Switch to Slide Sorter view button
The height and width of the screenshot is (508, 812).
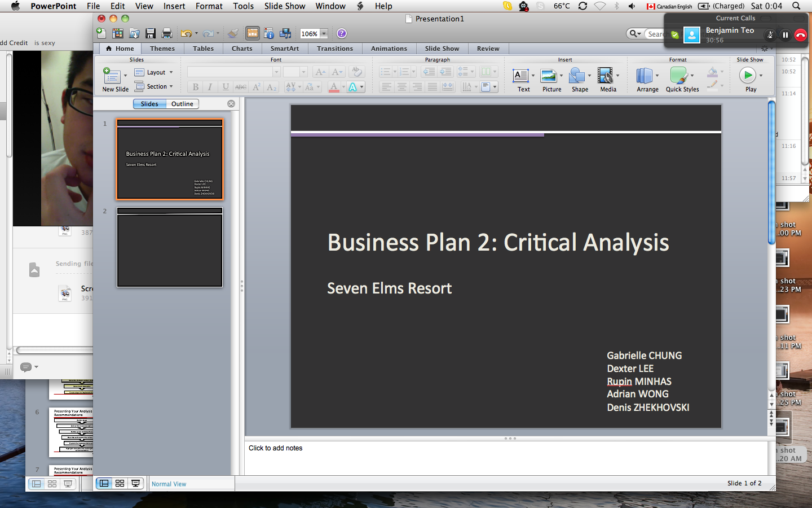pyautogui.click(x=120, y=483)
